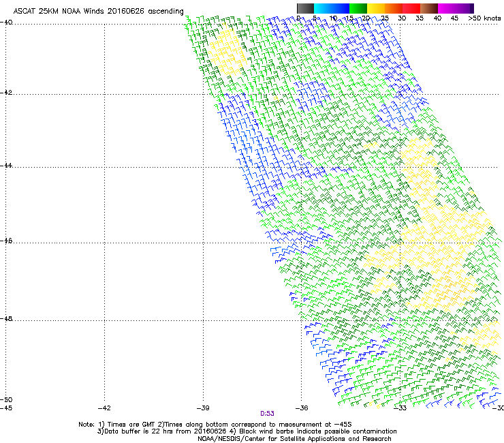The width and height of the screenshot is (504, 443).
Task: Click the -36 longitude axis label
Action: coord(302,408)
